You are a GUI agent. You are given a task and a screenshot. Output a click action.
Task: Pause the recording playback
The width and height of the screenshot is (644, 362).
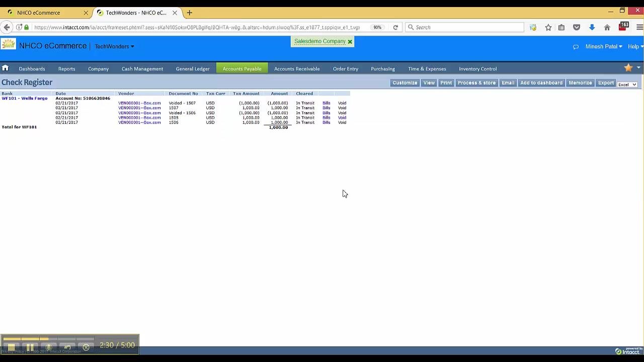30,347
